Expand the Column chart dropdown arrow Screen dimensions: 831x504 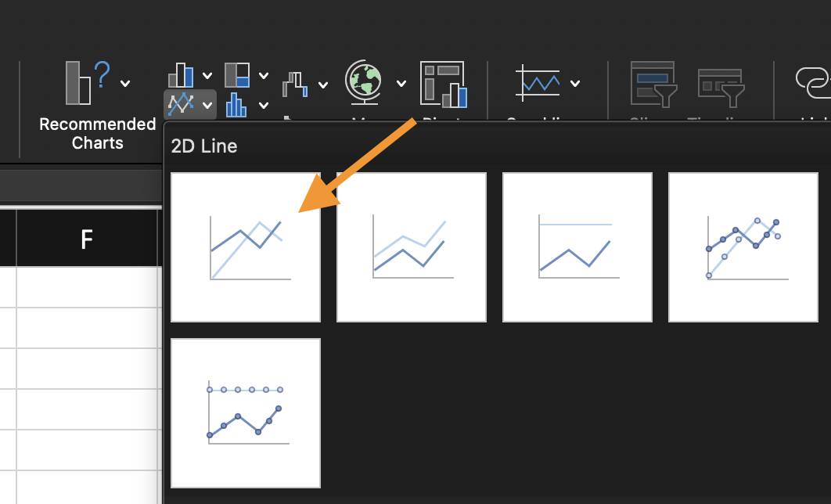(x=207, y=76)
